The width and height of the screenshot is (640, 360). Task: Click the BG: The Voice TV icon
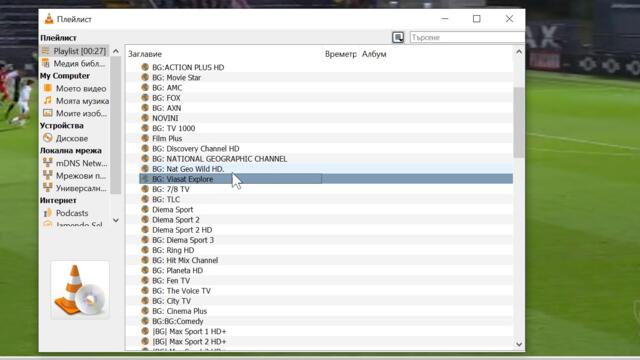[145, 291]
